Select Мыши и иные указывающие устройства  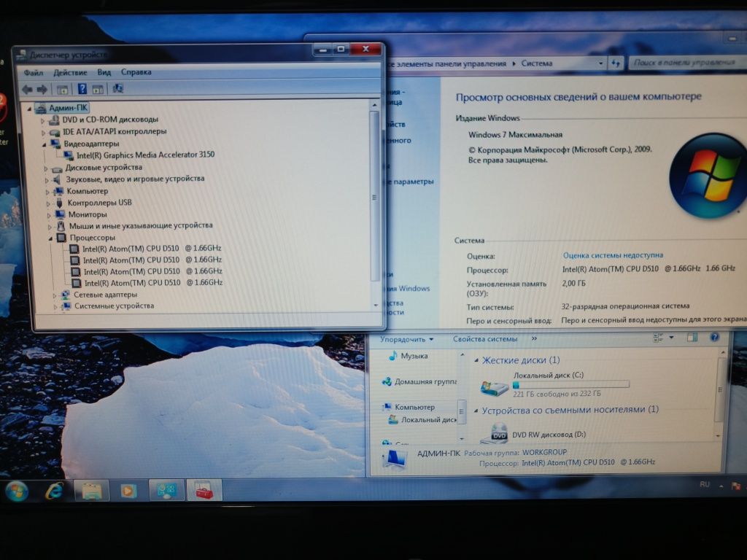141,226
